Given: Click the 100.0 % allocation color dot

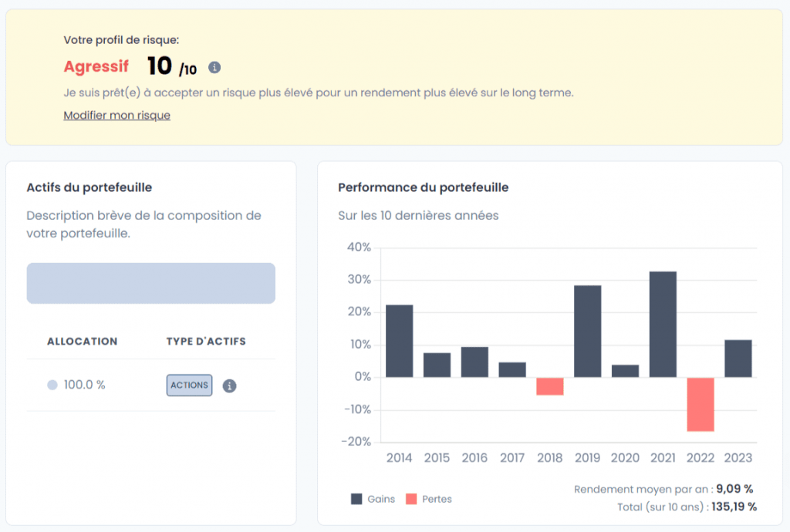Looking at the screenshot, I should [x=52, y=385].
